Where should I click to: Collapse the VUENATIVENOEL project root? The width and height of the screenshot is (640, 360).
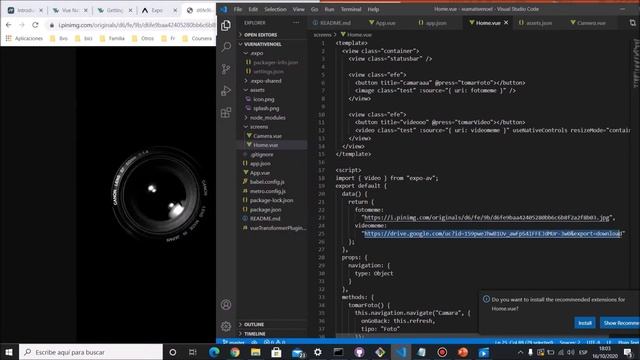[x=263, y=44]
